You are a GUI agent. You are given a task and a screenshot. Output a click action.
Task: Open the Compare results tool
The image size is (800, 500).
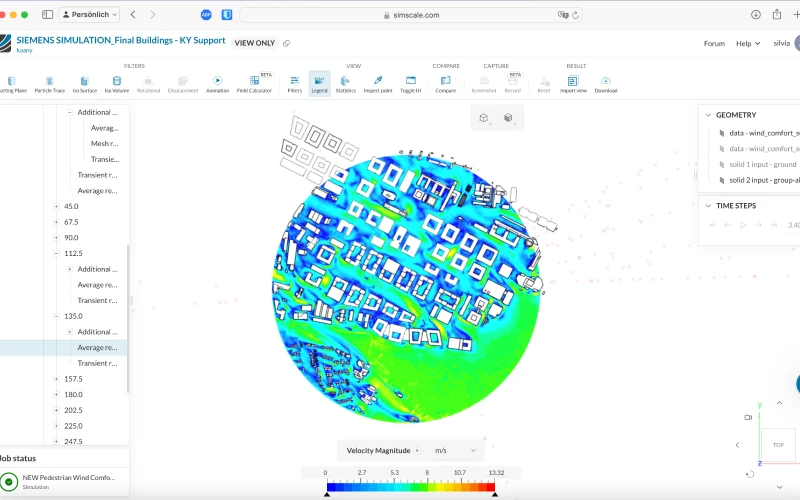pos(445,84)
